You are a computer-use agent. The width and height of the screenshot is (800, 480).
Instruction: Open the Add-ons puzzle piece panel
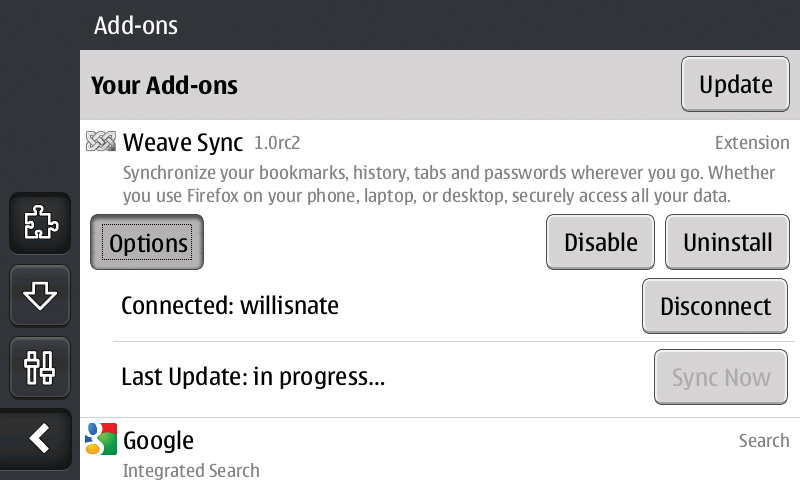(x=40, y=223)
